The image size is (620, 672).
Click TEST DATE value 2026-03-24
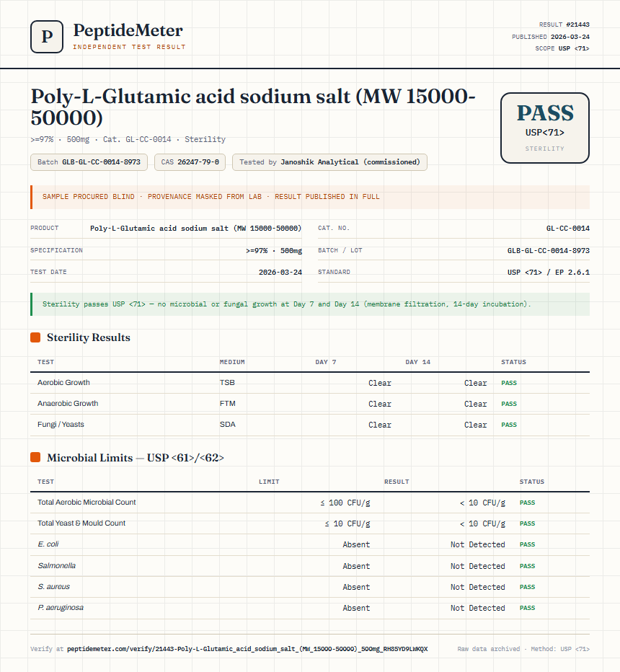tap(280, 272)
